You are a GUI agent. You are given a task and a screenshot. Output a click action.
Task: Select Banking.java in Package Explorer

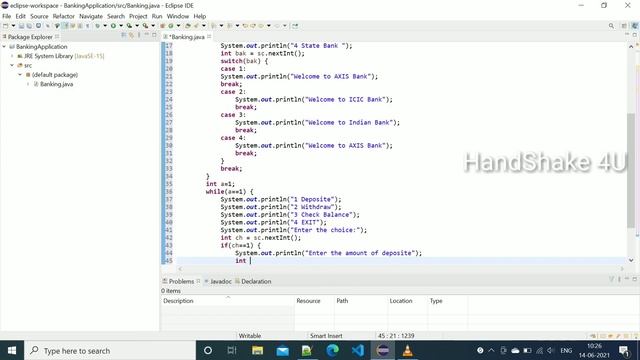(x=56, y=84)
